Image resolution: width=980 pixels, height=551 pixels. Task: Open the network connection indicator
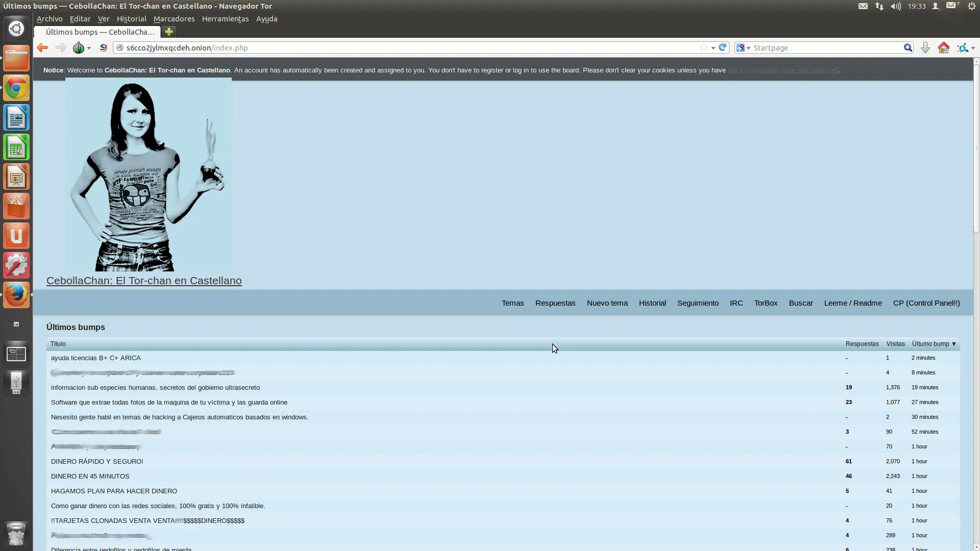click(879, 6)
